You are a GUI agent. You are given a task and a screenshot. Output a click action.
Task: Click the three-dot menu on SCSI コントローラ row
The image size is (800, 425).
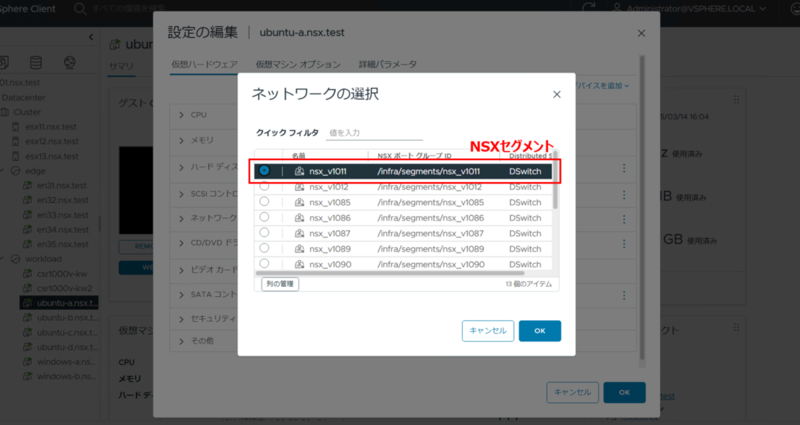pos(624,194)
